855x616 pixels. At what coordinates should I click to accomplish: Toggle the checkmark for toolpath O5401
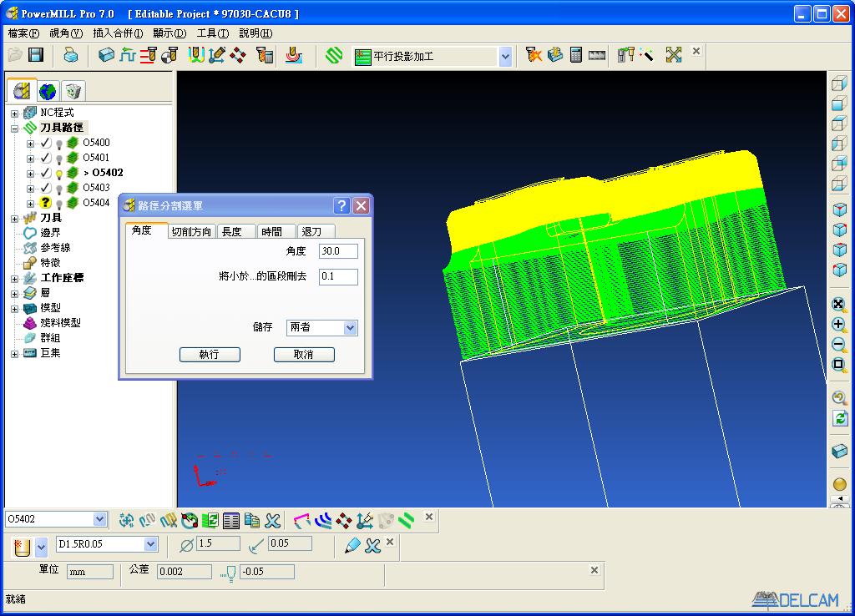tap(45, 158)
